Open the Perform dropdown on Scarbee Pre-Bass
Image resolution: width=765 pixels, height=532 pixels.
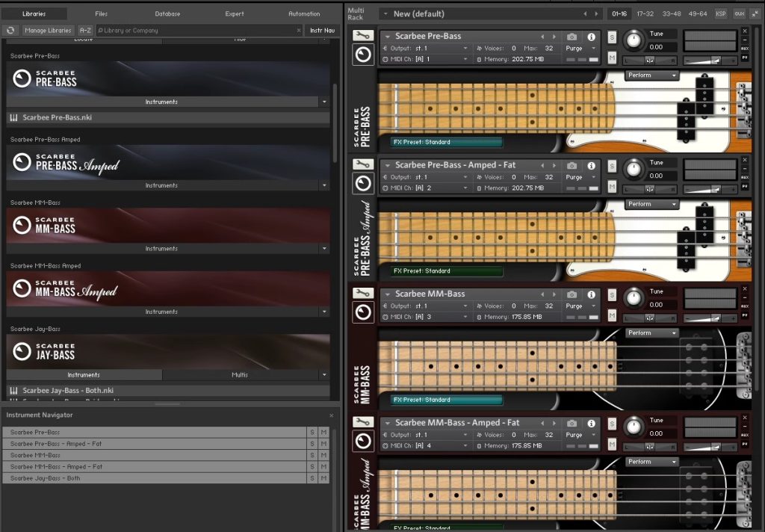(651, 75)
